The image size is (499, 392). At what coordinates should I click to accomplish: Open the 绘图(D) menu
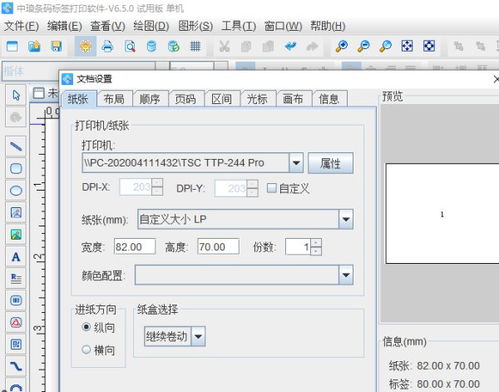(151, 26)
